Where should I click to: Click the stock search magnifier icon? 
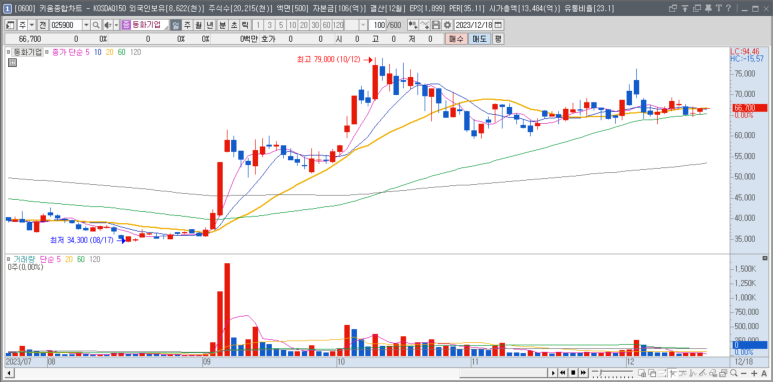click(x=96, y=25)
